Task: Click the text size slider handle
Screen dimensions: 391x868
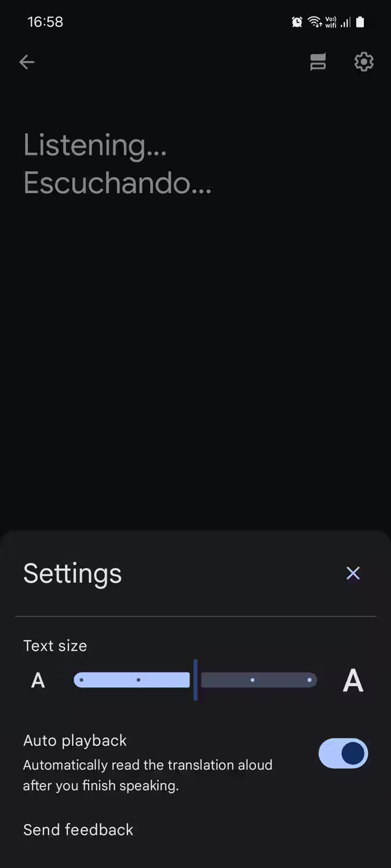Action: point(195,680)
